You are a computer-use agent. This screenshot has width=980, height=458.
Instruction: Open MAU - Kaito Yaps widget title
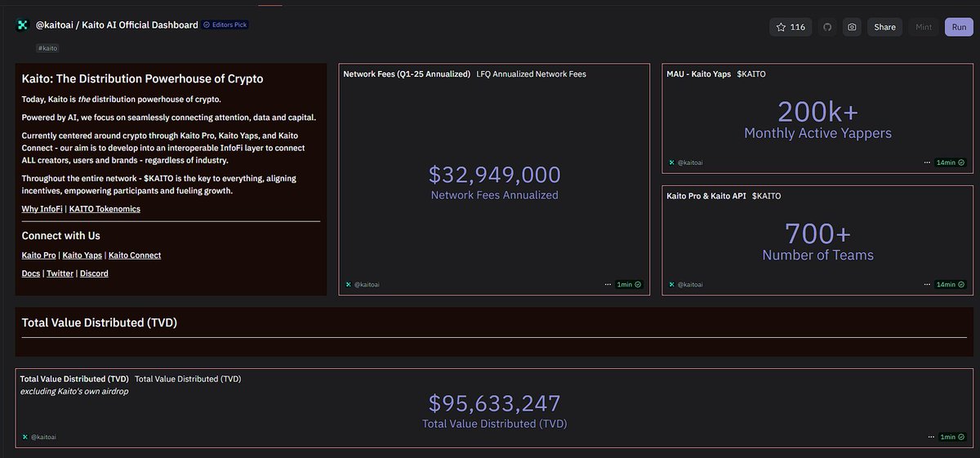(699, 73)
